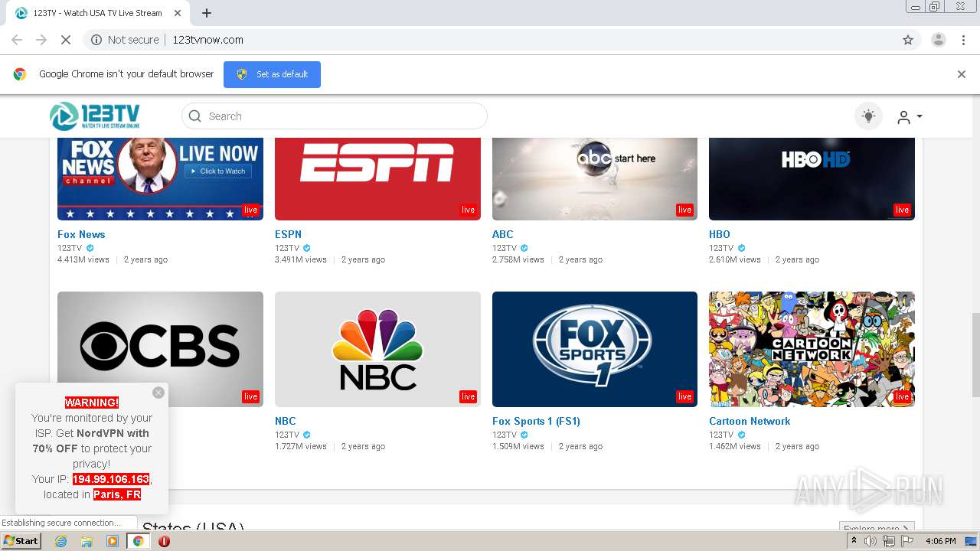Viewport: 980px width, 551px height.
Task: Click the network tray icon
Action: [x=888, y=541]
